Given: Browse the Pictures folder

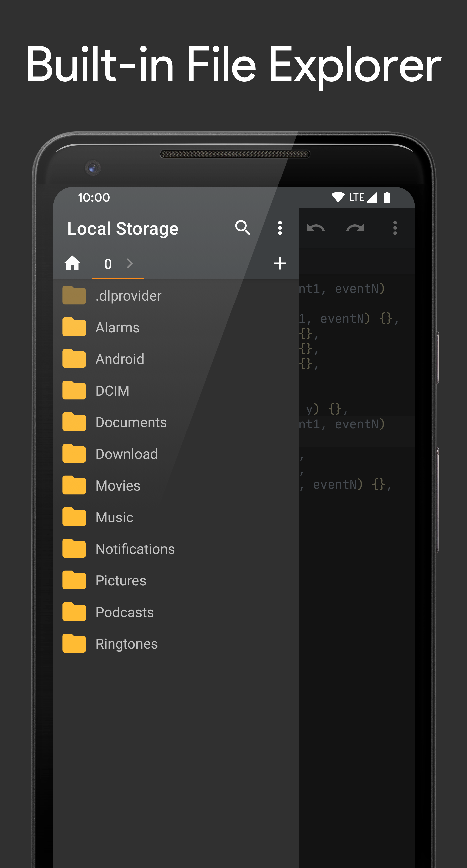Looking at the screenshot, I should (x=121, y=581).
